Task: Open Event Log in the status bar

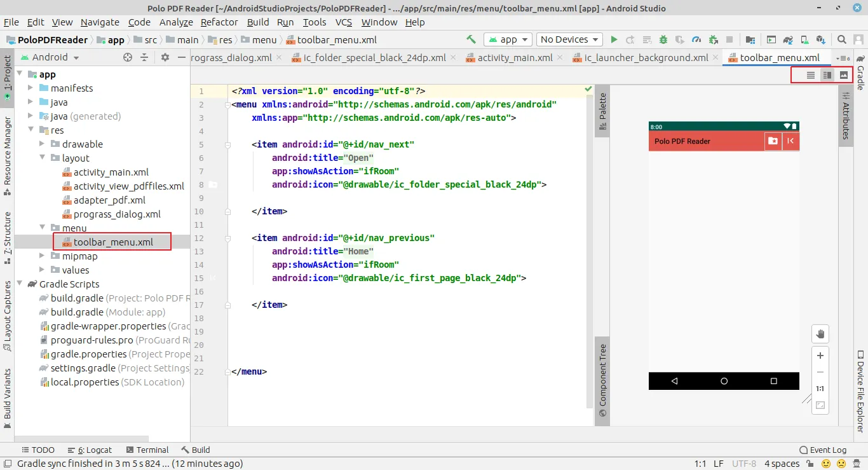Action: pyautogui.click(x=823, y=450)
